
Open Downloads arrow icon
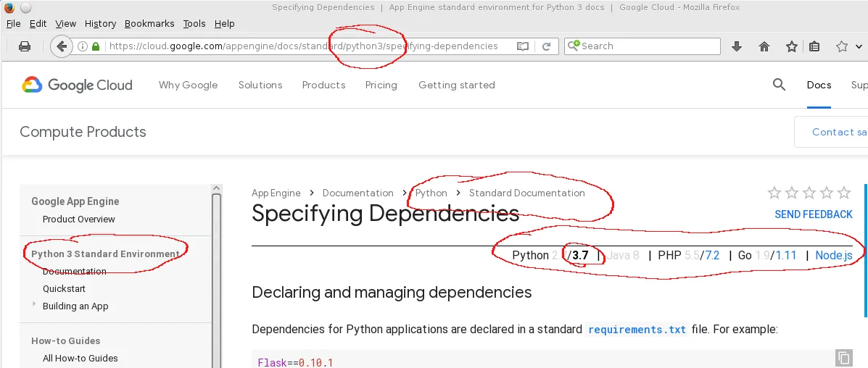coord(737,46)
